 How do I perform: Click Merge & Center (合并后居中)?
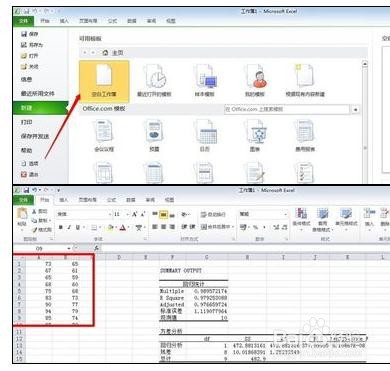point(216,227)
